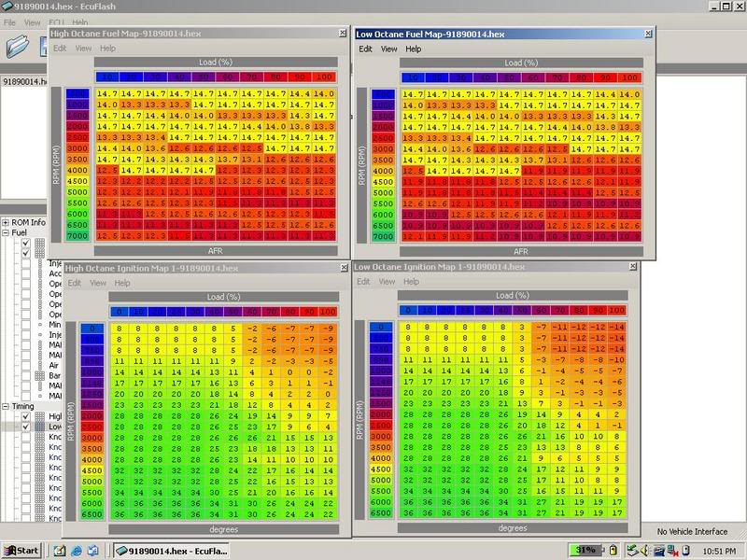
Task: Click the small value icon beside Air entry
Action: pyautogui.click(x=40, y=365)
